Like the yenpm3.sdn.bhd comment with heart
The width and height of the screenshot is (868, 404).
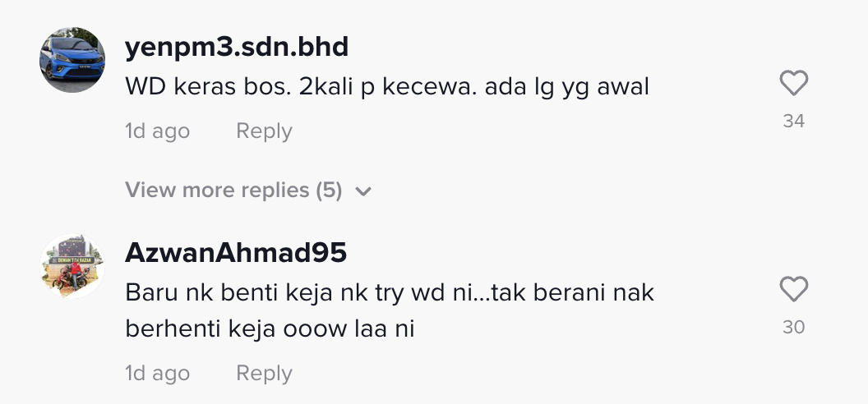pos(794,84)
